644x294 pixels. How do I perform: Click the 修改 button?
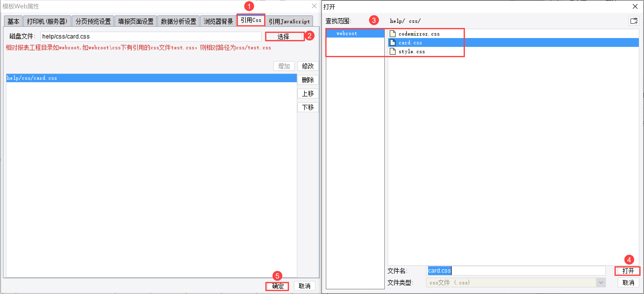tap(308, 66)
